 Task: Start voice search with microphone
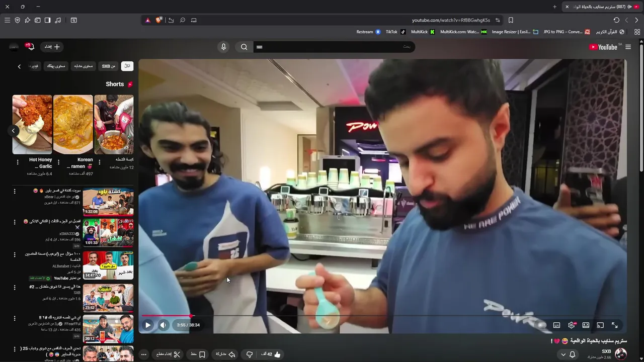[x=224, y=47]
